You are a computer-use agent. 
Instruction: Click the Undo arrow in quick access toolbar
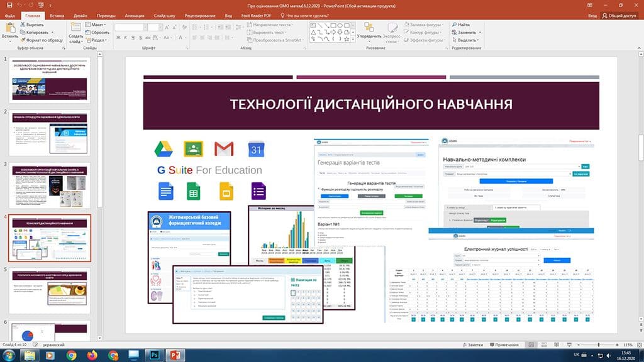coord(19,5)
